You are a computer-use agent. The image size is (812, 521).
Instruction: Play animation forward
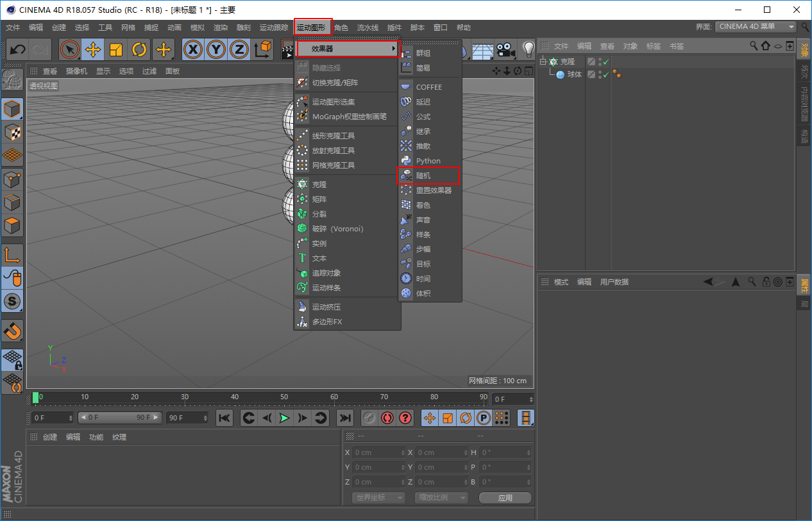(284, 418)
